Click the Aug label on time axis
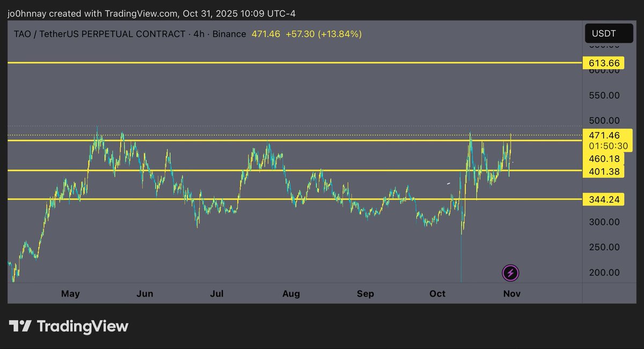 tap(291, 294)
